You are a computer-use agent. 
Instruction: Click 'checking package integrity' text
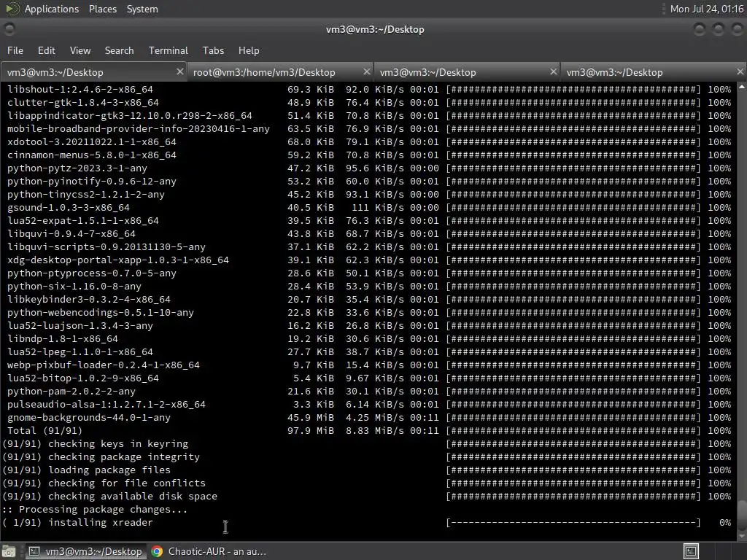tap(124, 456)
